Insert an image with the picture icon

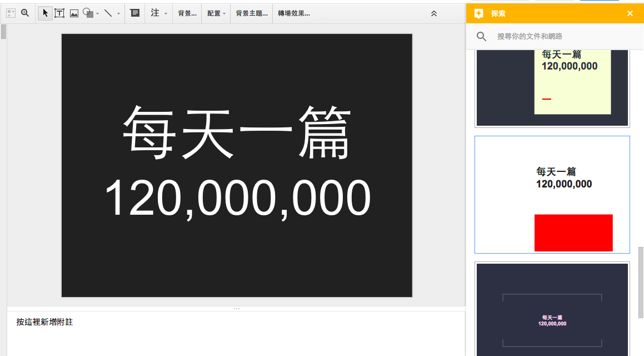[74, 13]
